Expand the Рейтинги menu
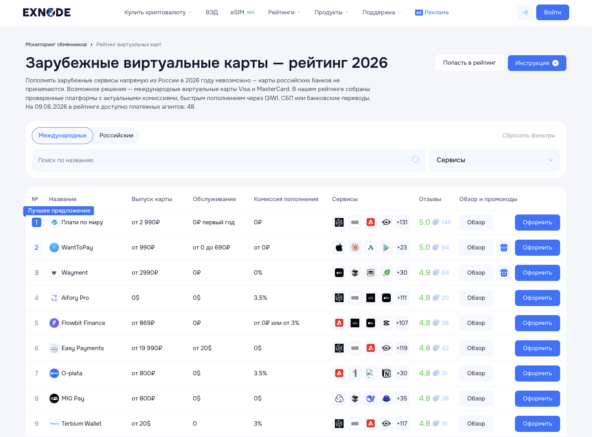This screenshot has width=592, height=437. coord(284,12)
